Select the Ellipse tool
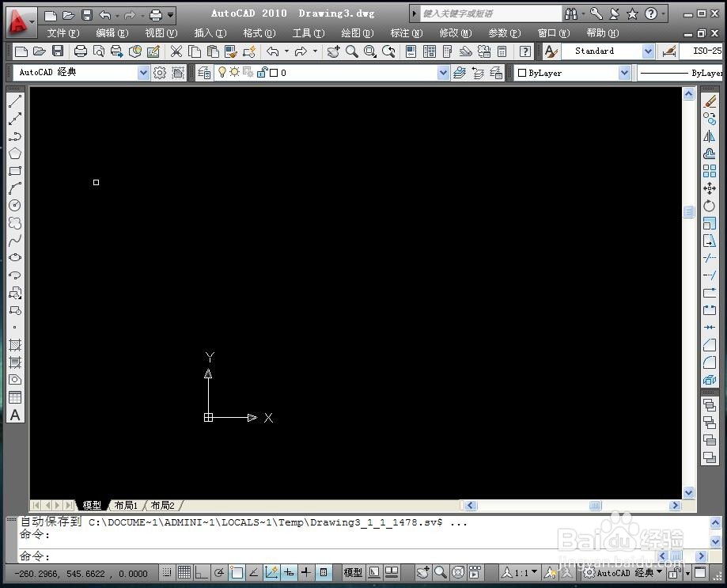The image size is (727, 588). point(15,258)
